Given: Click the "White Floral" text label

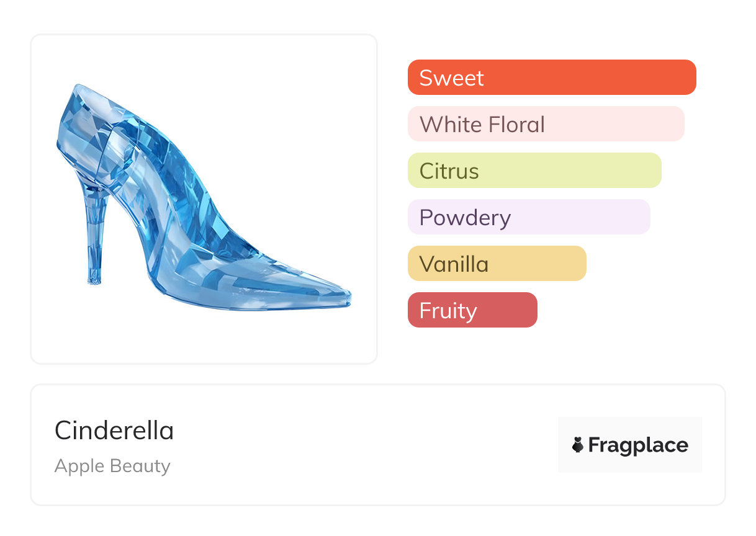Looking at the screenshot, I should tap(482, 124).
